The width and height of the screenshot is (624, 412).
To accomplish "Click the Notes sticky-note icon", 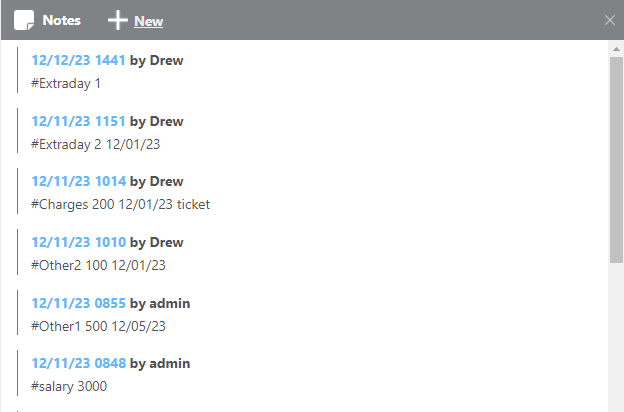I will [24, 20].
